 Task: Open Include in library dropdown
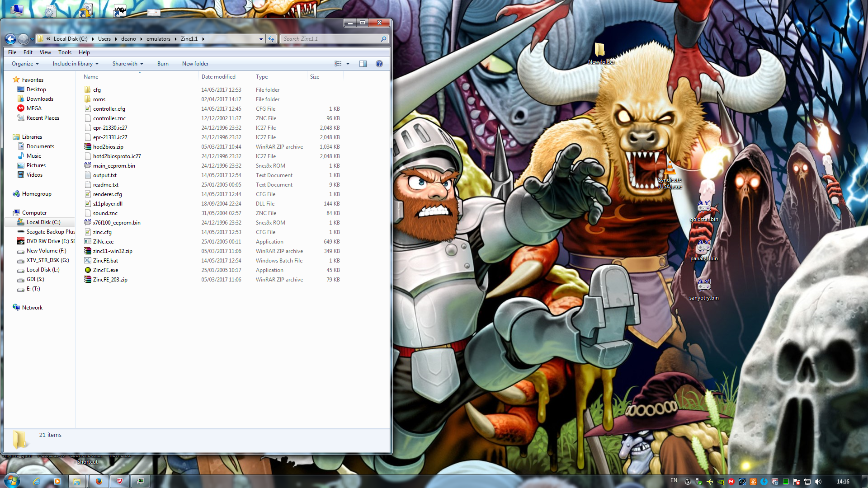coord(75,64)
